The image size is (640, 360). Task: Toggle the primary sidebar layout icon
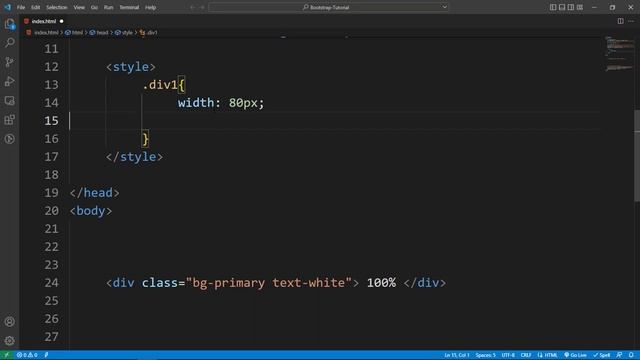point(553,7)
